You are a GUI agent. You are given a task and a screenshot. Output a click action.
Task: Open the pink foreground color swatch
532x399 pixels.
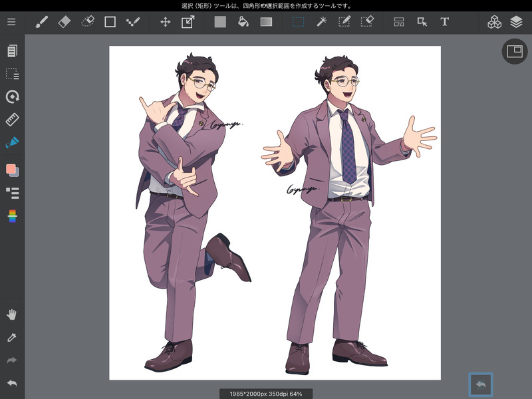coord(11,169)
